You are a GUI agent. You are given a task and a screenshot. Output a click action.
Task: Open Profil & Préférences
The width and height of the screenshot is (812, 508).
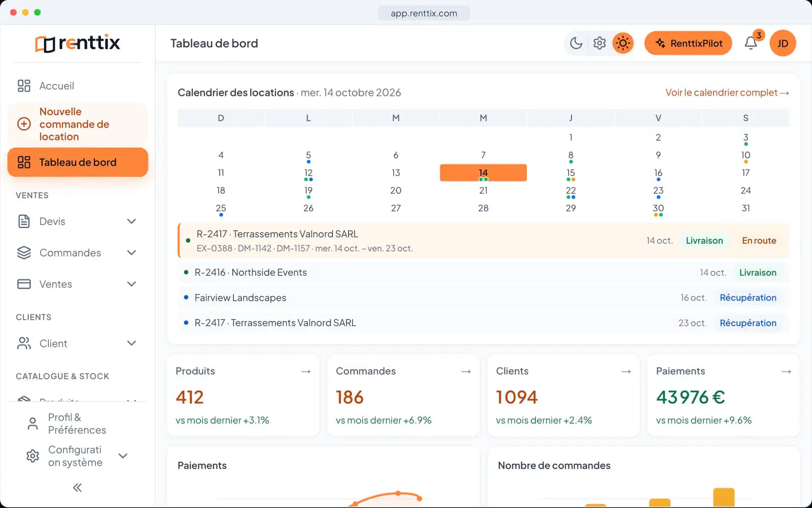77,424
